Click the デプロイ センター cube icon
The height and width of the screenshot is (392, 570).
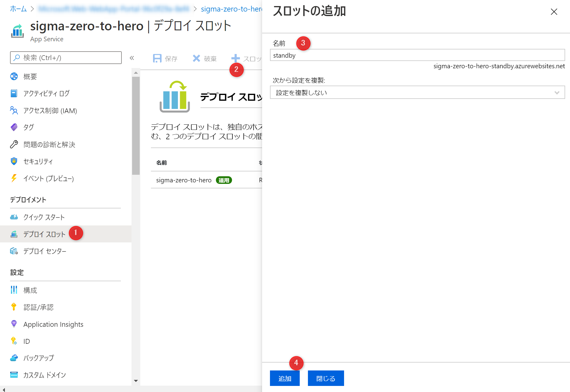[x=14, y=251]
